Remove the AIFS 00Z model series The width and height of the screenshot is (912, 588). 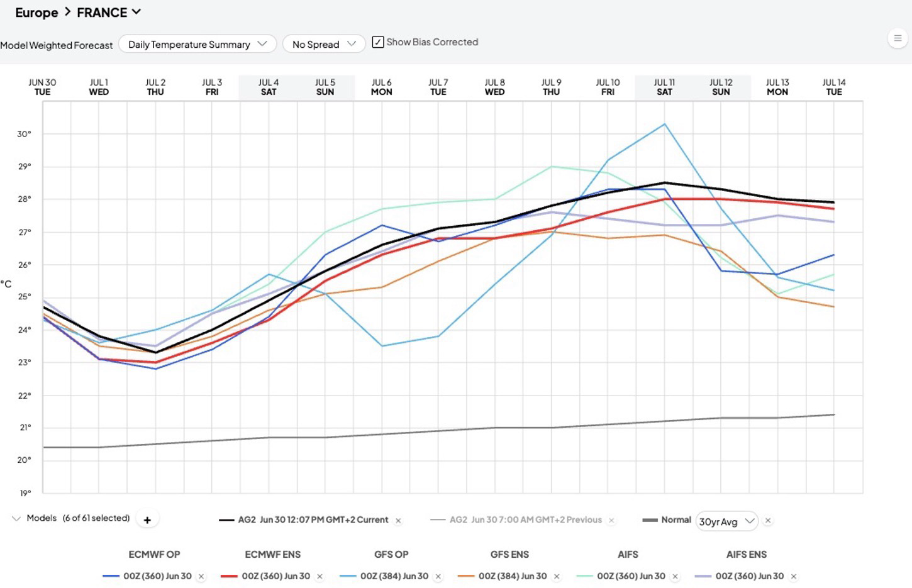[x=675, y=577]
